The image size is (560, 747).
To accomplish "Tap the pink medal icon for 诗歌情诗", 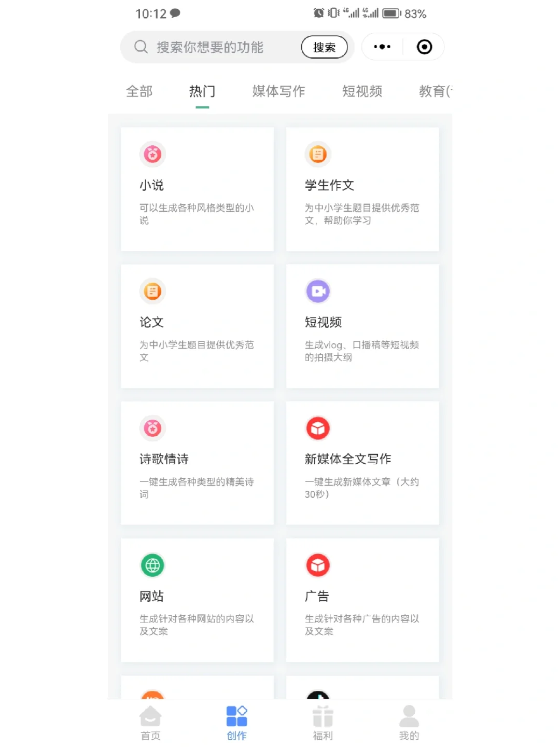I will (152, 428).
